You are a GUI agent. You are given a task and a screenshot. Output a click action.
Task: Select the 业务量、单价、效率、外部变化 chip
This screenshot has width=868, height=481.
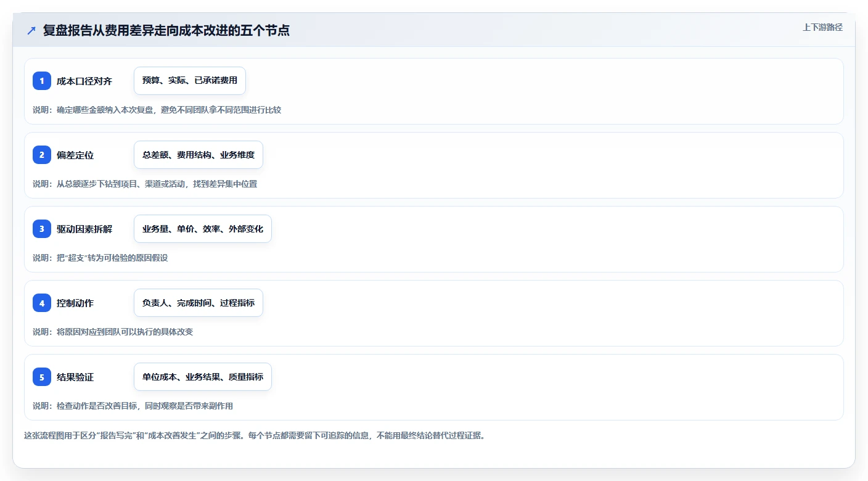203,229
